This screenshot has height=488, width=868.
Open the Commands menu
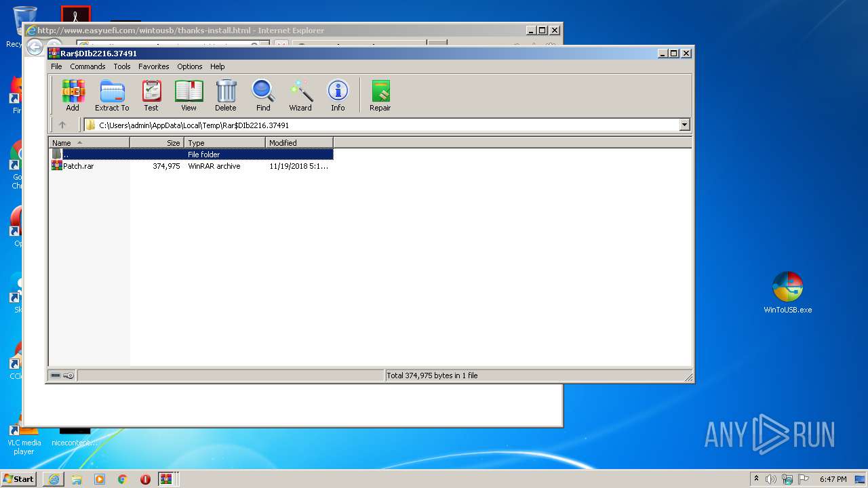click(87, 66)
